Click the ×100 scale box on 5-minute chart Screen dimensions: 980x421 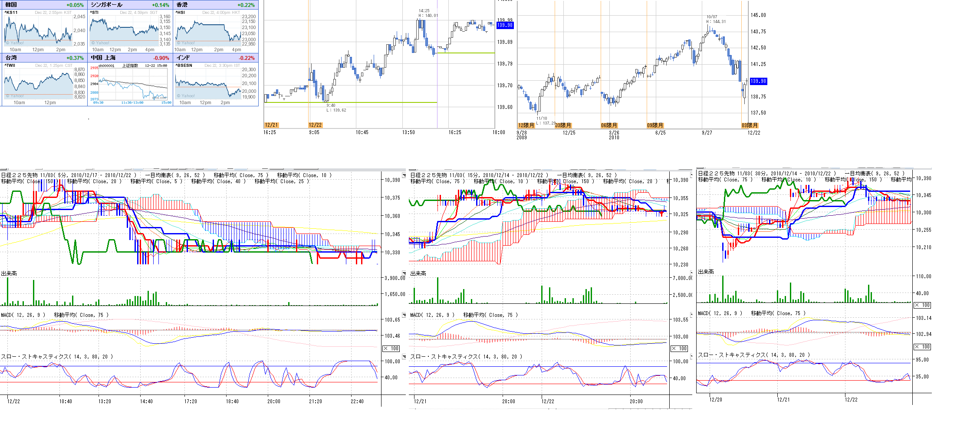(391, 349)
